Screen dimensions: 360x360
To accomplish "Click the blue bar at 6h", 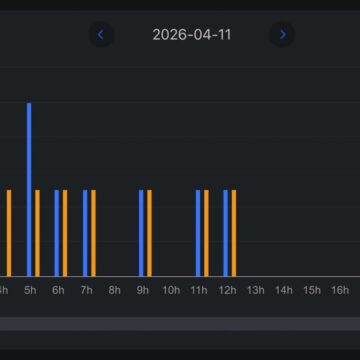I will (57, 233).
